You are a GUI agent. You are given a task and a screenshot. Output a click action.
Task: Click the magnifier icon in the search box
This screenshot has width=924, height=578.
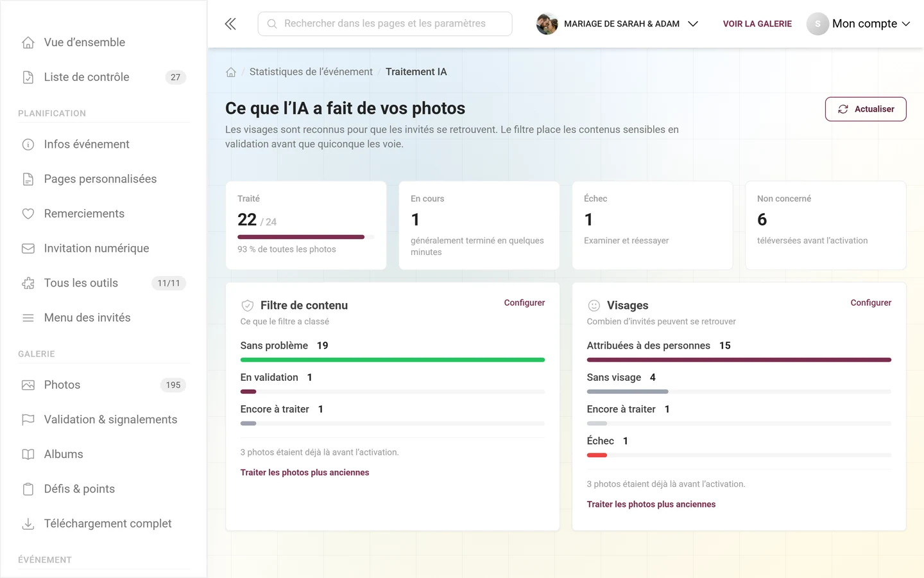pyautogui.click(x=272, y=24)
